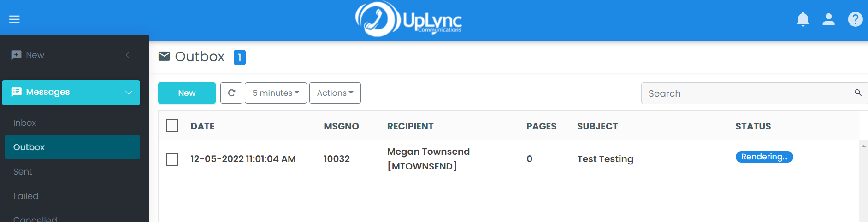Open the Actions dropdown menu
This screenshot has width=868, height=222.
pos(335,93)
